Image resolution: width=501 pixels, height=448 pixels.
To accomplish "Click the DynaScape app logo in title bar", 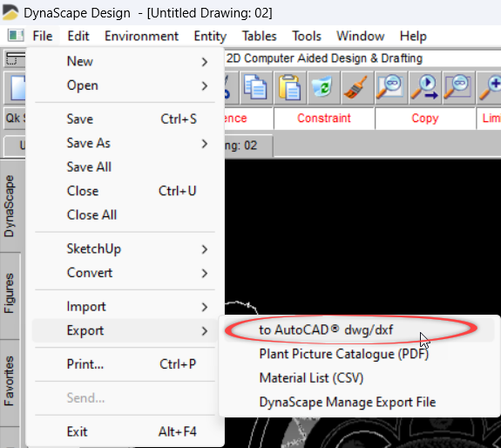I will pyautogui.click(x=10, y=13).
